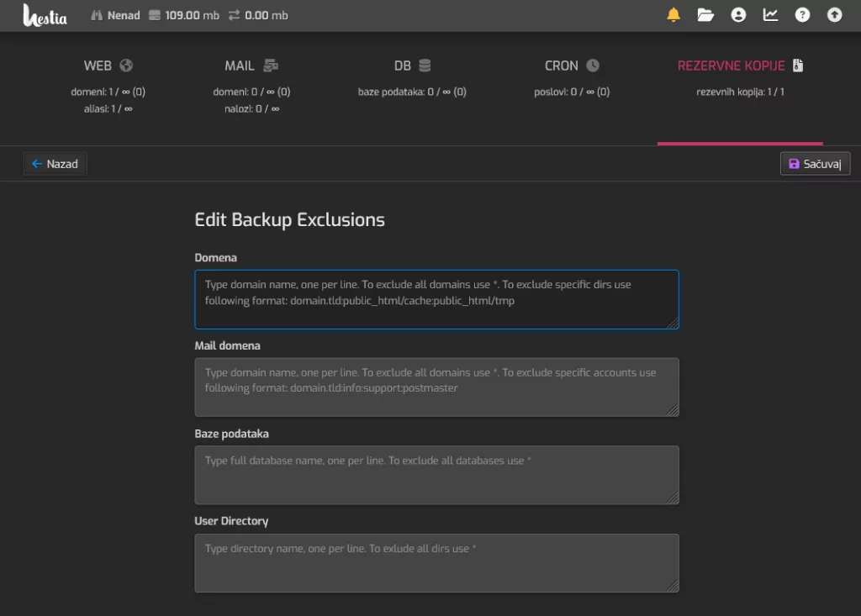This screenshot has width=861, height=616.
Task: Click the 'aliasi: 1 / ∞' stat
Action: [x=108, y=108]
